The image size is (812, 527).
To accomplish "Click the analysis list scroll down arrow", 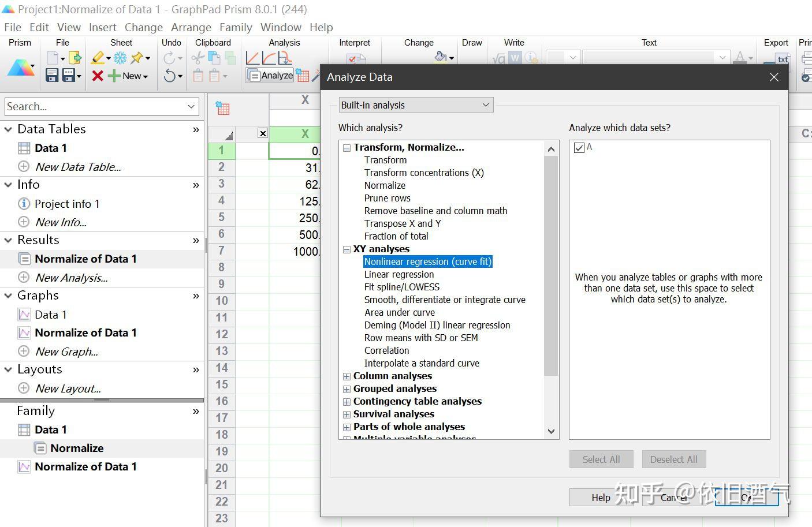I will [x=551, y=431].
